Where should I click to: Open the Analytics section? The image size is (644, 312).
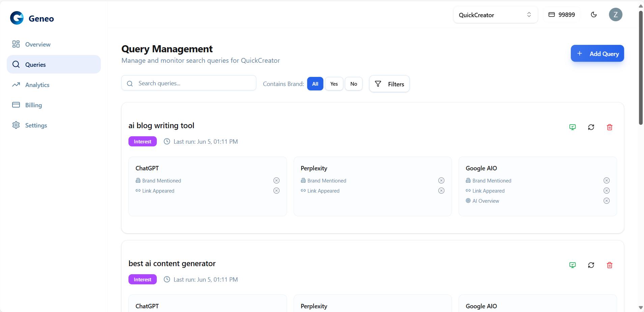[37, 85]
